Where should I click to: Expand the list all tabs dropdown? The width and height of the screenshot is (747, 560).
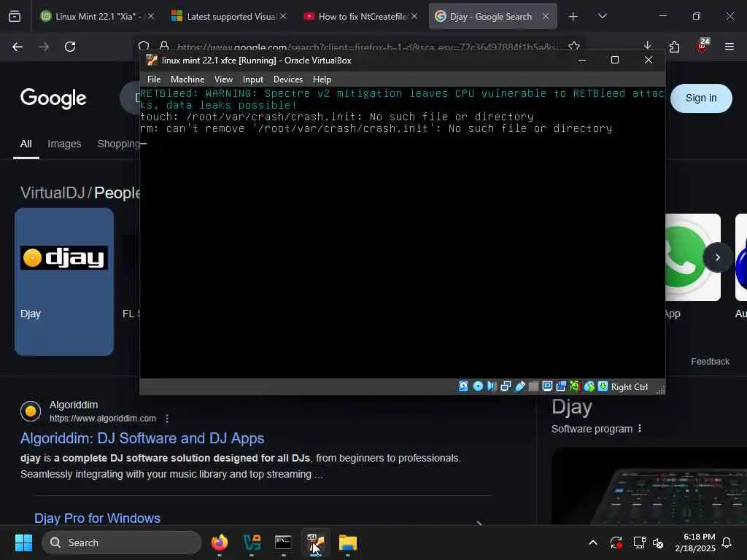tap(602, 16)
